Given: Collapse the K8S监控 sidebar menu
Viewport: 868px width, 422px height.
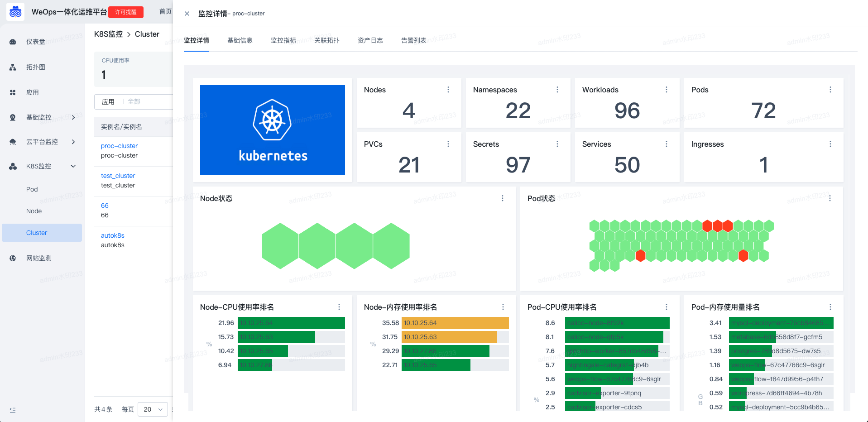Looking at the screenshot, I should pos(73,166).
